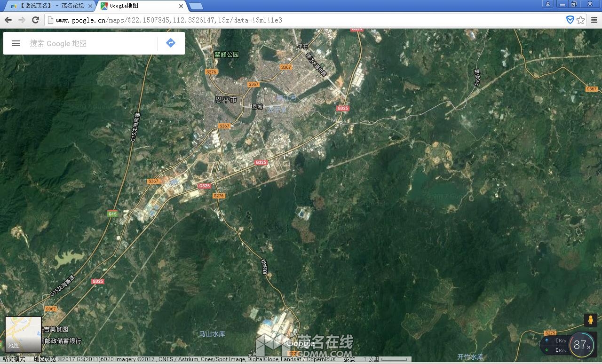
Task: Click the 精简模式 link
Action: [x=14, y=359]
